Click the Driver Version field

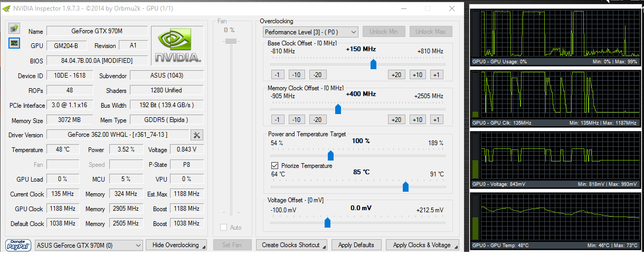[117, 135]
